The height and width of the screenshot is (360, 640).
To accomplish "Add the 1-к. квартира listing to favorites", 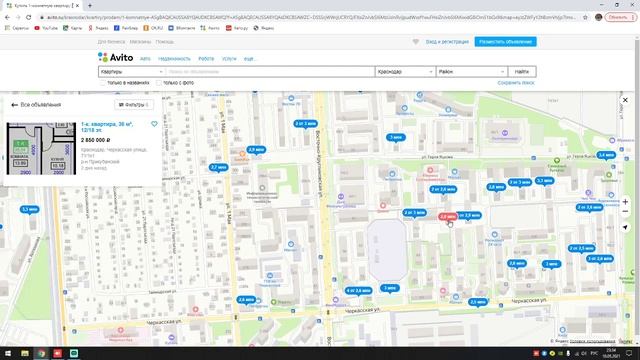I will [154, 124].
